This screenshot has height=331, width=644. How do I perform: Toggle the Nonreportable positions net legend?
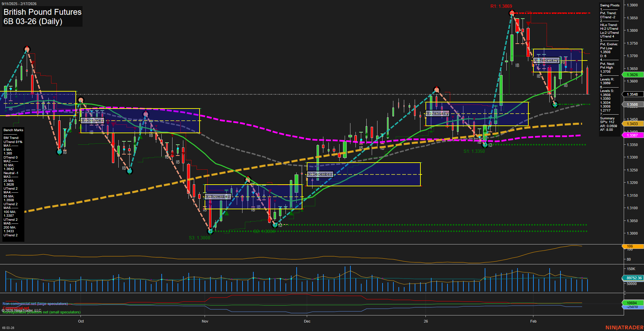(x=42, y=312)
